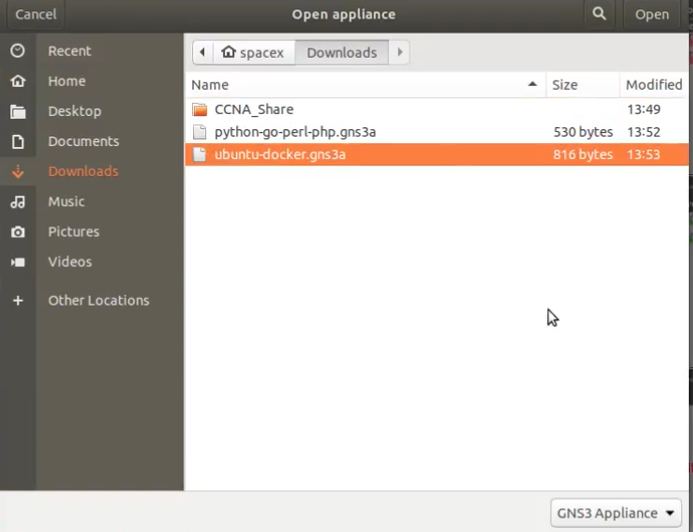
Task: Click the CCNA_Share folder icon
Action: point(200,109)
